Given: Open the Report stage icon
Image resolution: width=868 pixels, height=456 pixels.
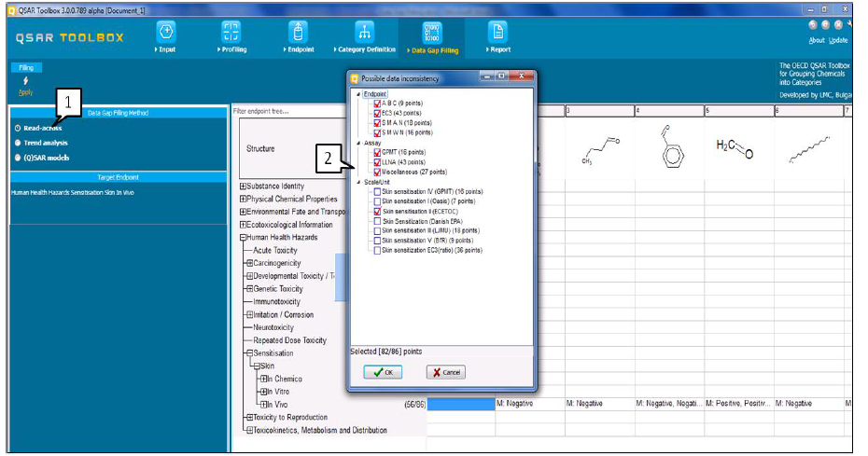Looking at the screenshot, I should pos(497,33).
